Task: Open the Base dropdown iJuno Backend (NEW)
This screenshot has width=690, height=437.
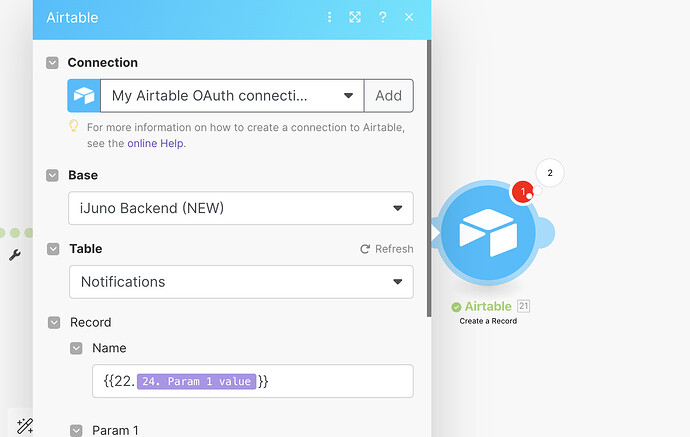Action: point(241,208)
